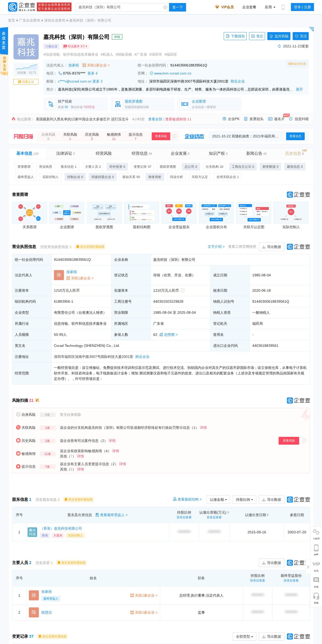Click info icon next to 实缴资本 value
322x644 pixels.
click(x=183, y=290)
